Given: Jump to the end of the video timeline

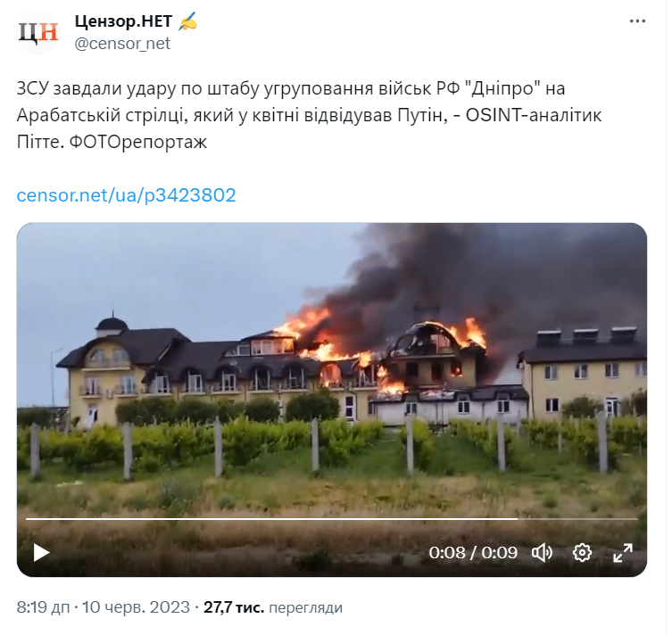Looking at the screenshot, I should point(637,519).
